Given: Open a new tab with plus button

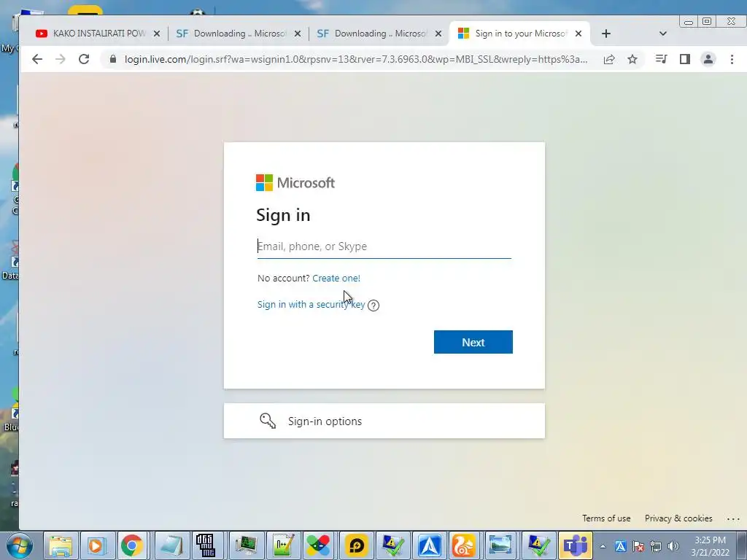Looking at the screenshot, I should (x=606, y=34).
